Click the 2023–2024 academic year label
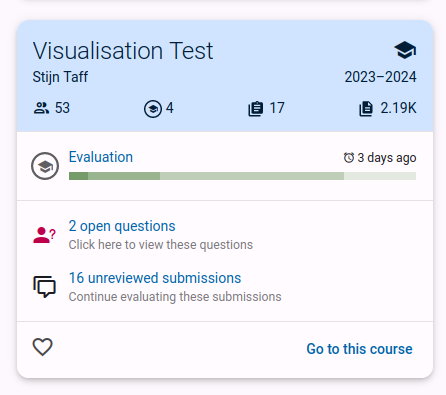 coord(380,77)
